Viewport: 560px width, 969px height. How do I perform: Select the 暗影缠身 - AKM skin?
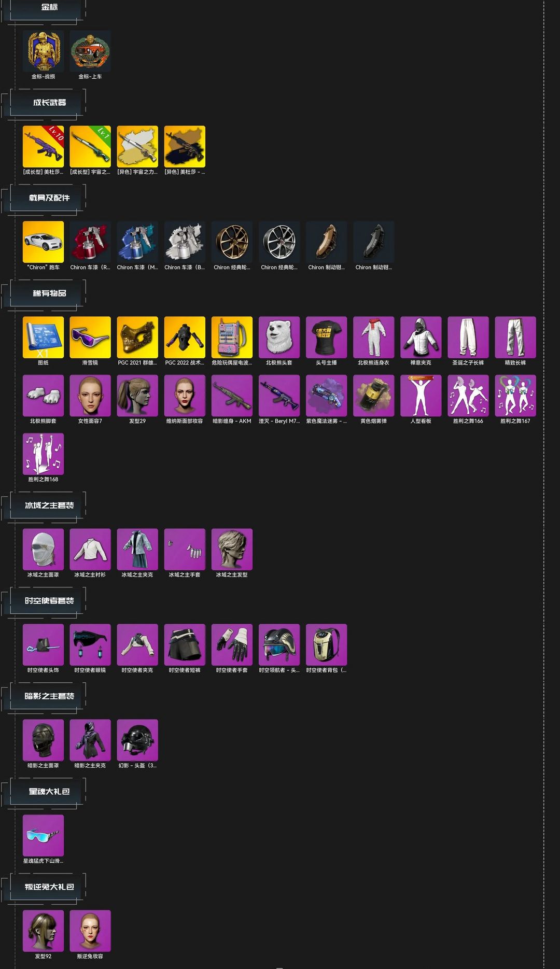pos(232,396)
